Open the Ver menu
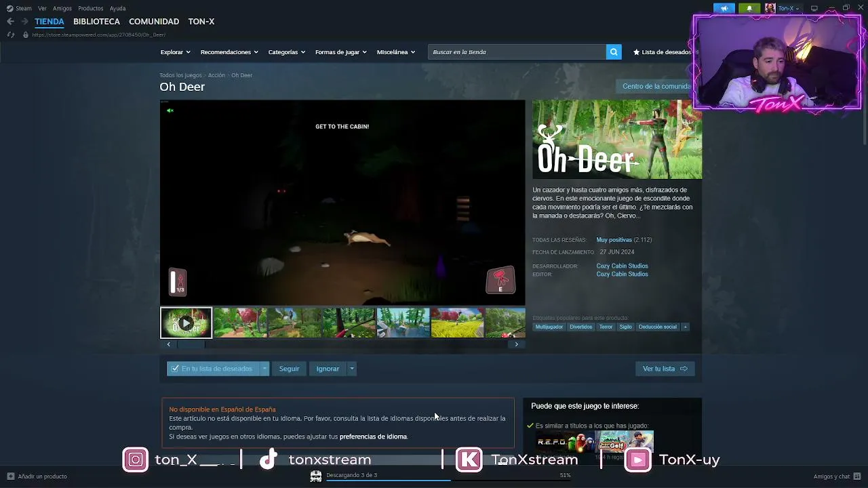The image size is (868, 488). pyautogui.click(x=42, y=8)
